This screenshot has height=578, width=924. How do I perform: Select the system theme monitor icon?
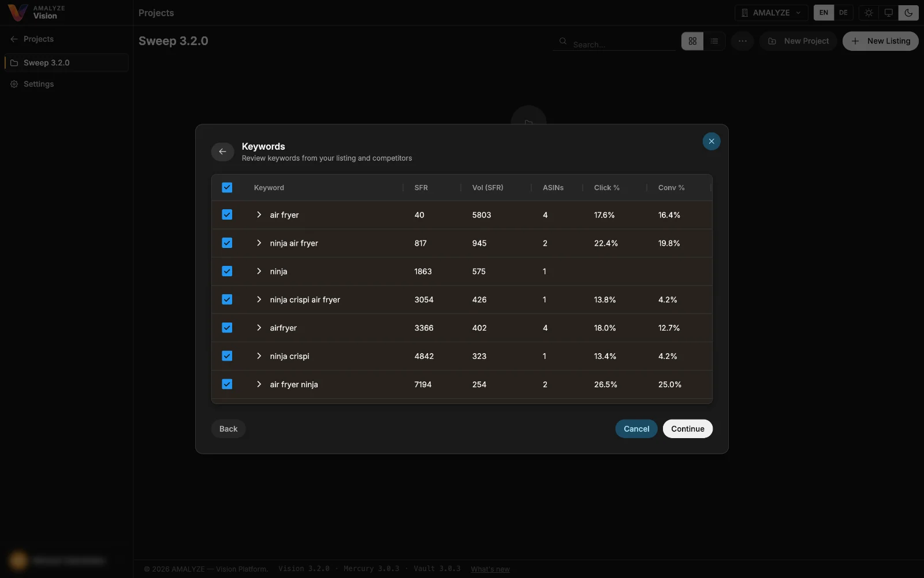click(x=889, y=13)
